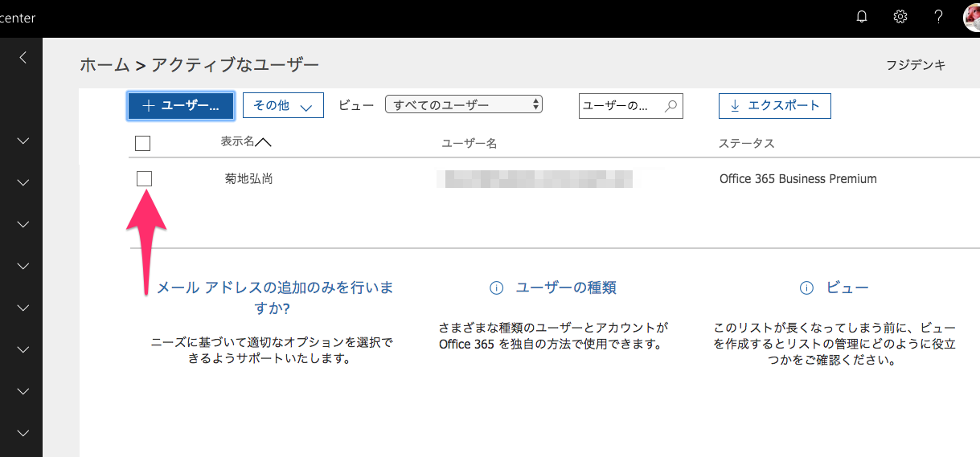The width and height of the screenshot is (980, 457).
Task: Expand the sixth sidebar chevron section
Action: (x=23, y=349)
